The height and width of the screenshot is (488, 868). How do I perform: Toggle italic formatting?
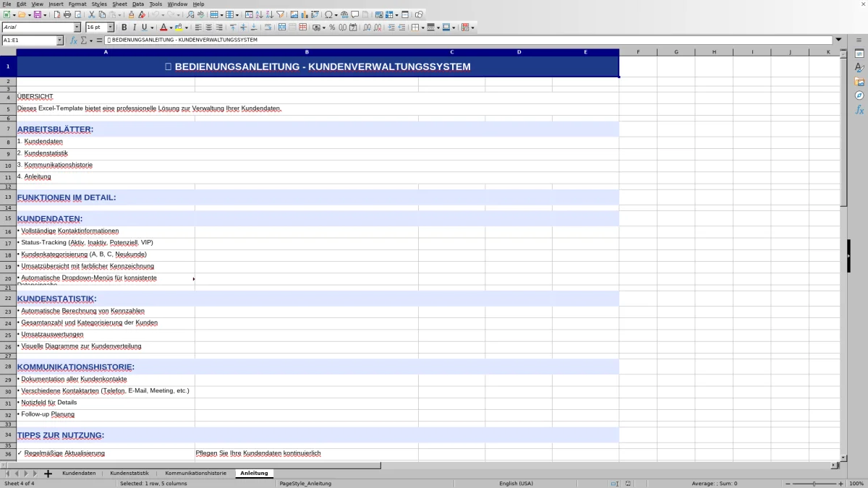(134, 27)
